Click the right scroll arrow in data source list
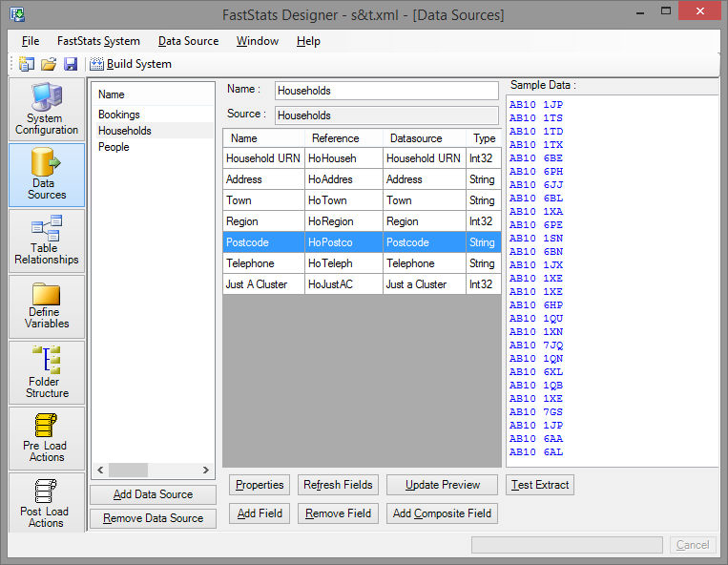Image resolution: width=728 pixels, height=565 pixels. tap(206, 470)
